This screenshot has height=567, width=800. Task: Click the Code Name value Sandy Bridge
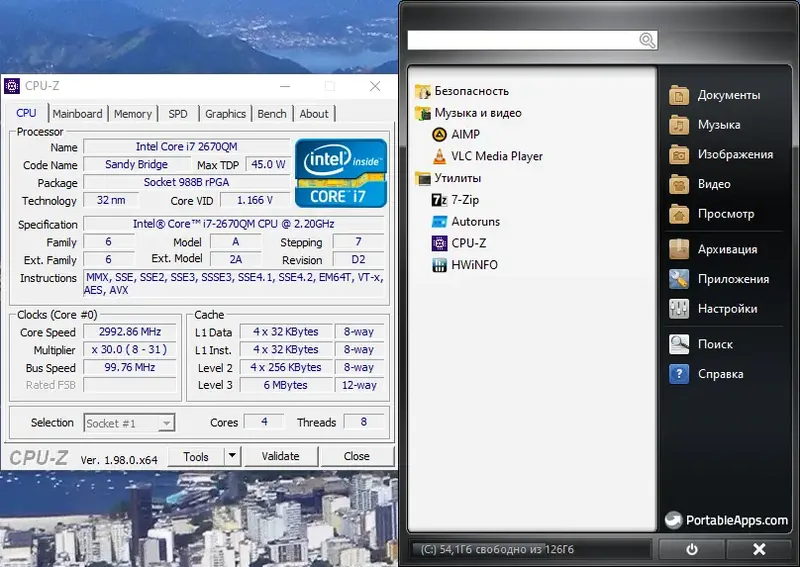pyautogui.click(x=136, y=164)
